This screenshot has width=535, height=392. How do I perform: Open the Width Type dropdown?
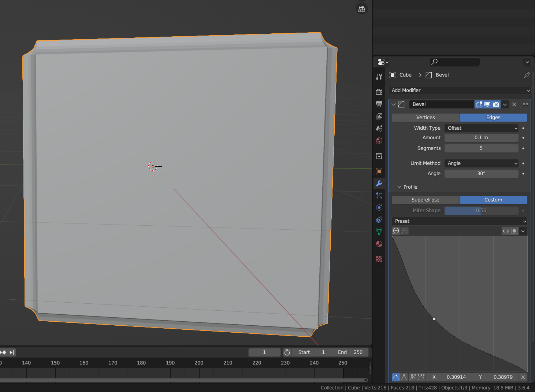point(482,128)
